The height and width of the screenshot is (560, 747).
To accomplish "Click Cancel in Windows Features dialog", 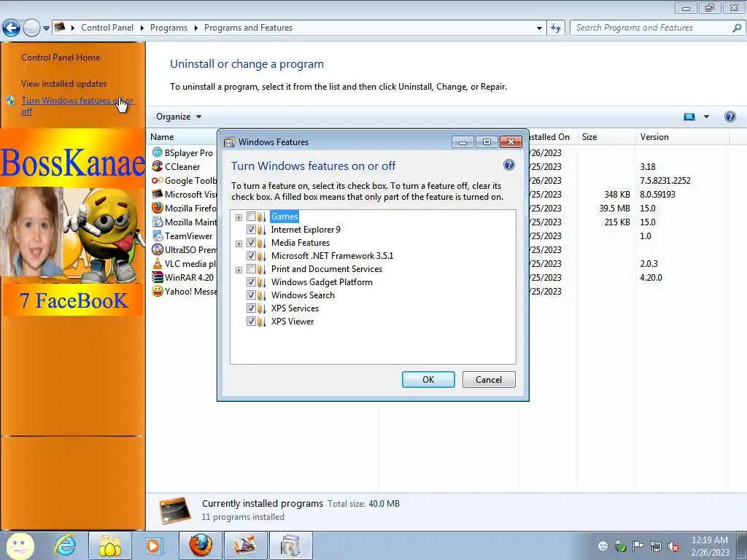I will click(489, 379).
